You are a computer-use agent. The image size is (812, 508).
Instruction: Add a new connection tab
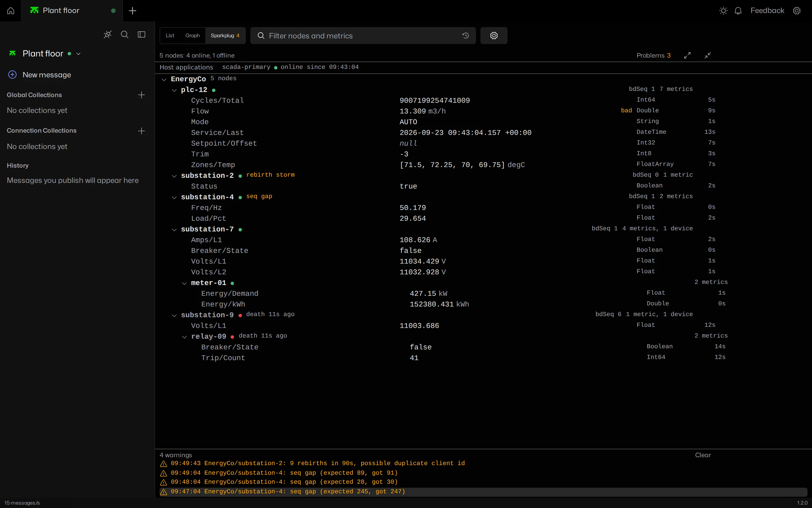(x=133, y=11)
